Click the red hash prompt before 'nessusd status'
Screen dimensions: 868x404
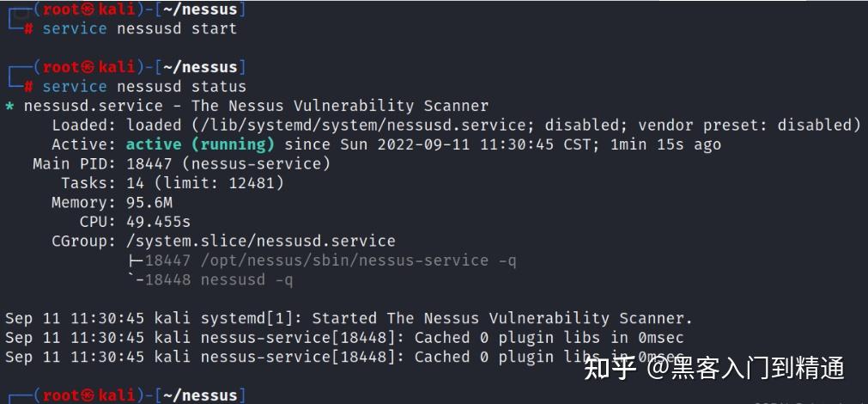coord(28,86)
